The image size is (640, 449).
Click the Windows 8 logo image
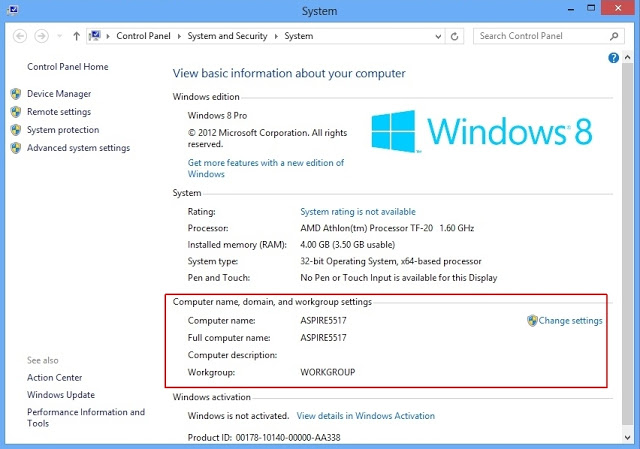[482, 131]
